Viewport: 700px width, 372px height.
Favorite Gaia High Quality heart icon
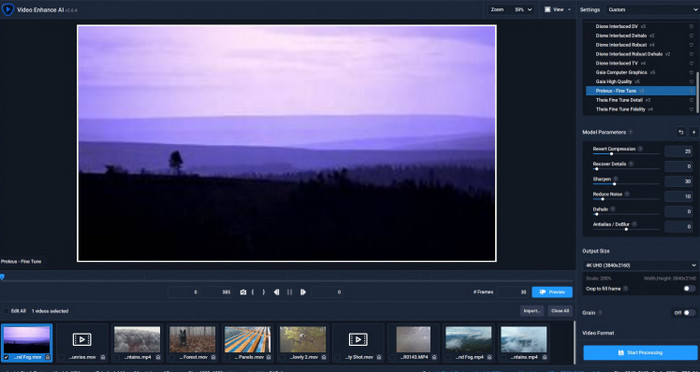(692, 82)
